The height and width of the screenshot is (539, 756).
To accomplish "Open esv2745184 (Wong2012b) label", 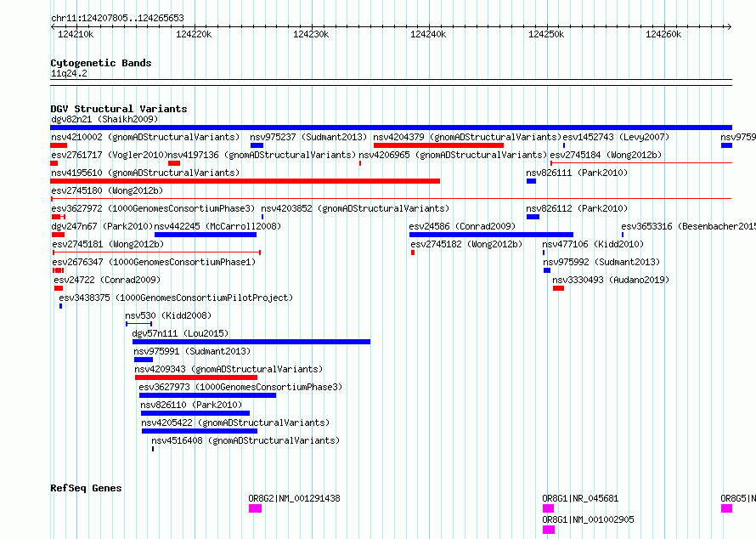I will click(x=606, y=155).
